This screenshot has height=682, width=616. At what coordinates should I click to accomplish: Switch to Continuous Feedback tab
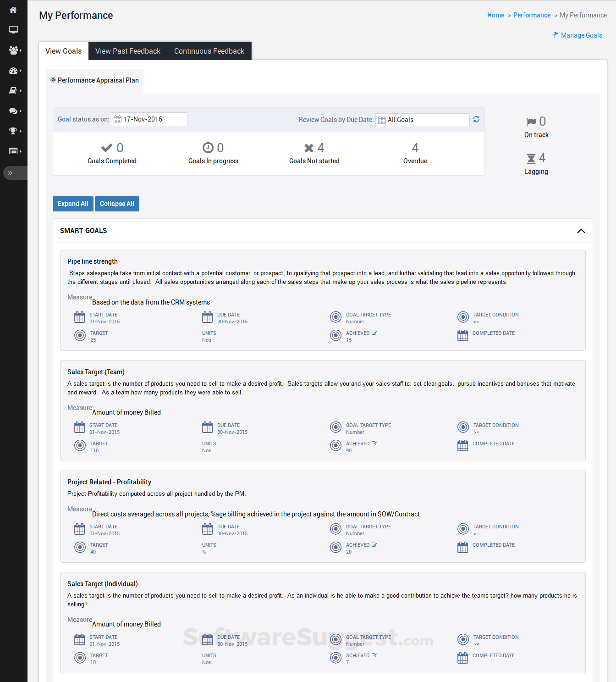click(209, 51)
